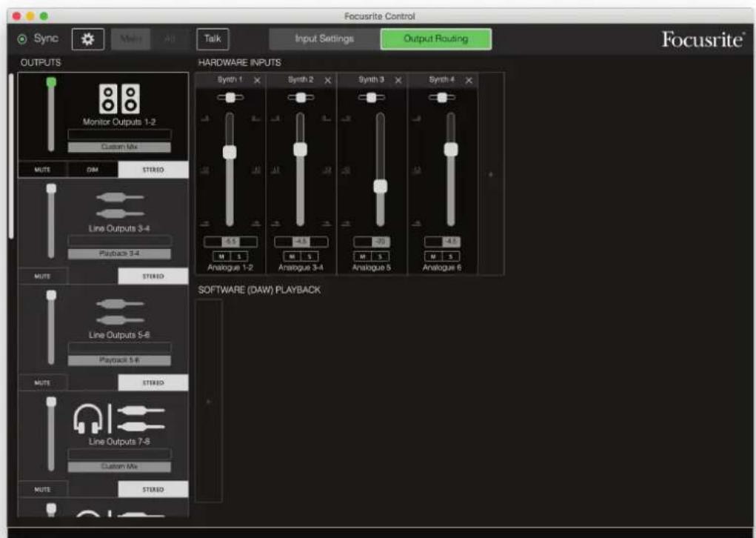Image resolution: width=756 pixels, height=538 pixels.
Task: Click the Line Outputs 7-8 headphone icon
Action: [x=88, y=419]
